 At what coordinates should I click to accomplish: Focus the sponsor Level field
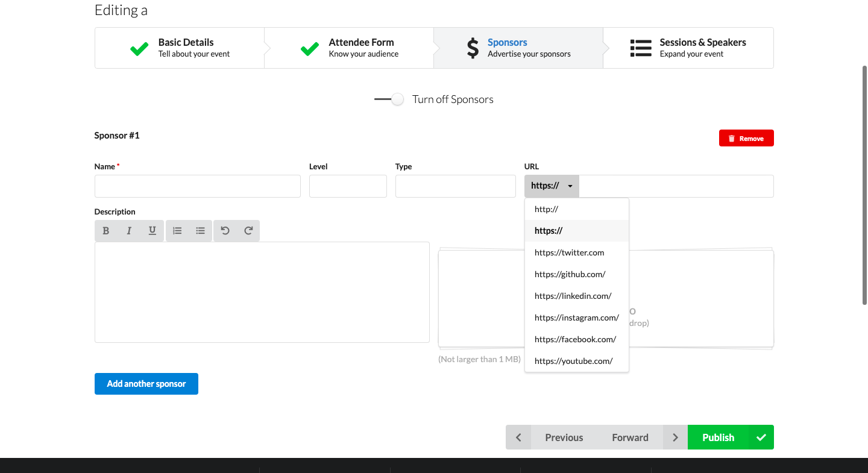point(348,186)
